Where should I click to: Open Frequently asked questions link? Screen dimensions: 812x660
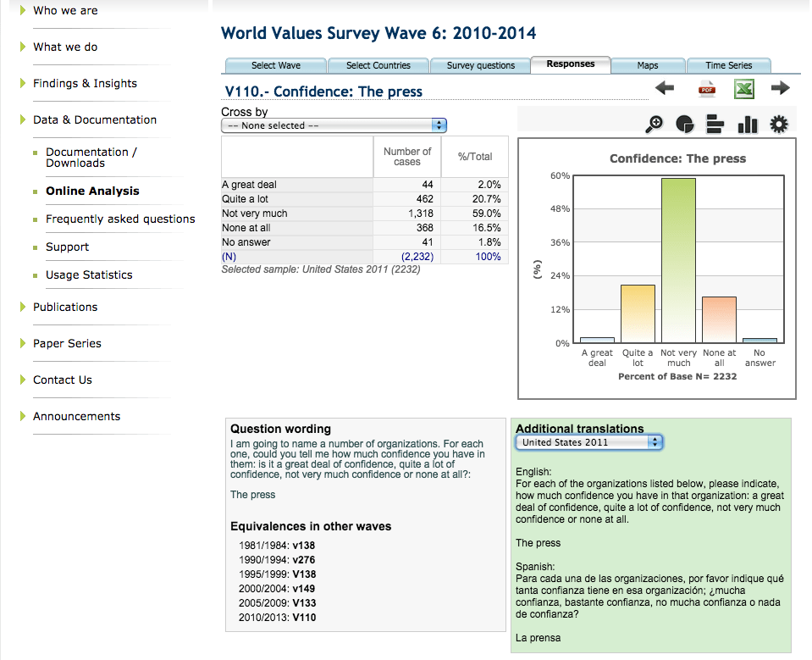[x=120, y=219]
